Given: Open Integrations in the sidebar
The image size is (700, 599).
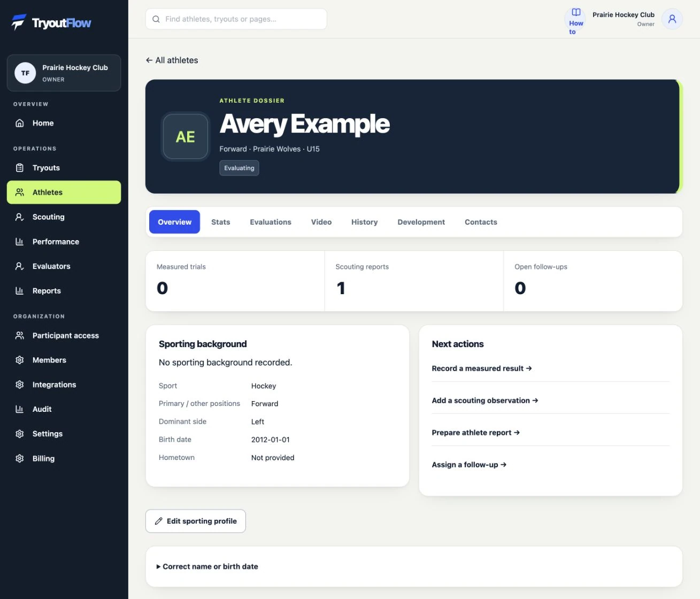Looking at the screenshot, I should pyautogui.click(x=64, y=385).
